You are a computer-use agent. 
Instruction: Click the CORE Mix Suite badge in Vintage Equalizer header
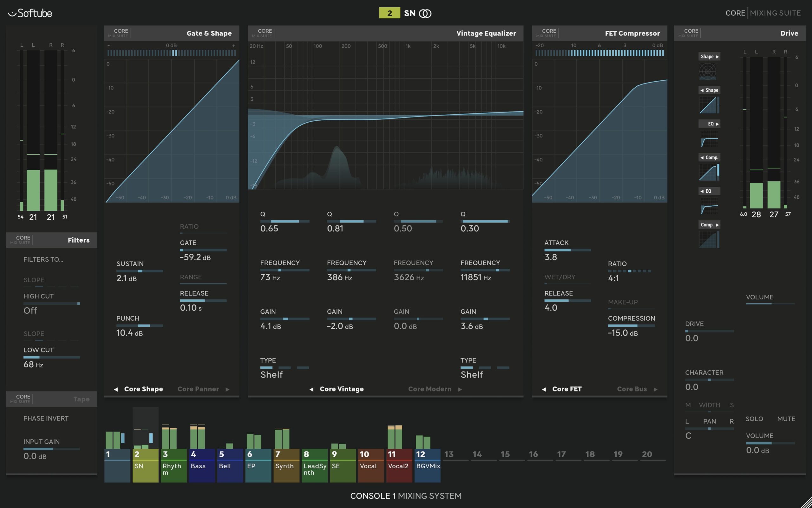tap(263, 33)
